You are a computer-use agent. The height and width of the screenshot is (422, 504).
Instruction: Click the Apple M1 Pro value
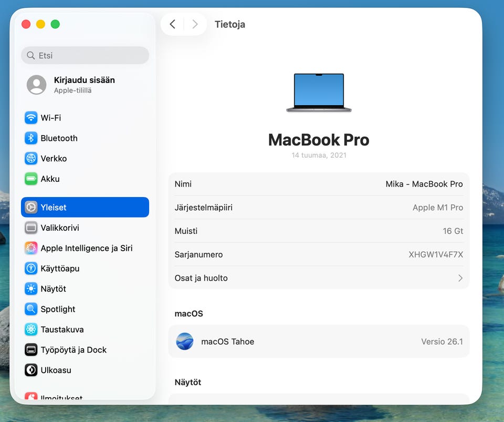tap(438, 208)
